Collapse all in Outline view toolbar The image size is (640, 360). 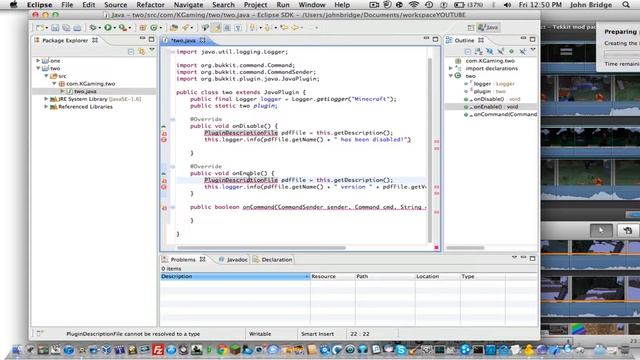pos(468,51)
